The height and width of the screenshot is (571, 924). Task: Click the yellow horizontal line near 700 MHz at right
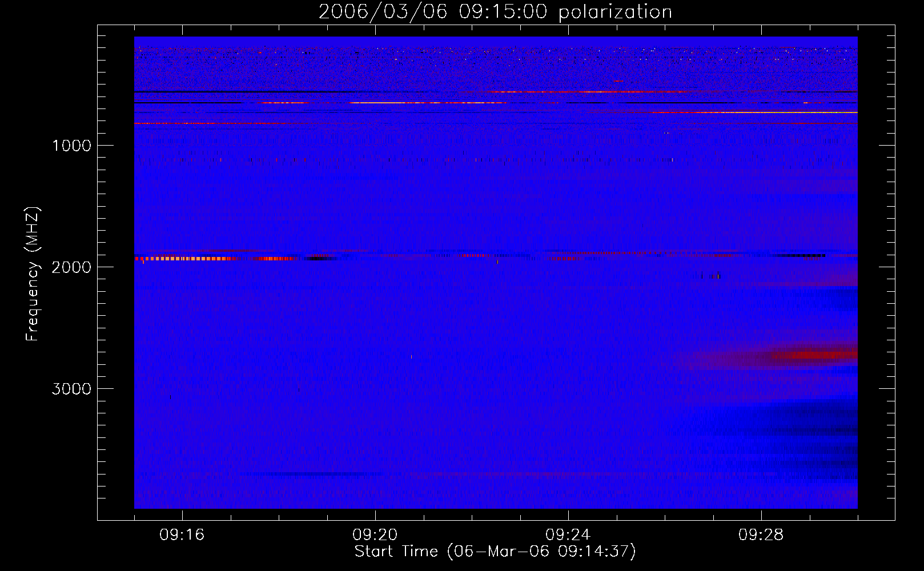(755, 112)
